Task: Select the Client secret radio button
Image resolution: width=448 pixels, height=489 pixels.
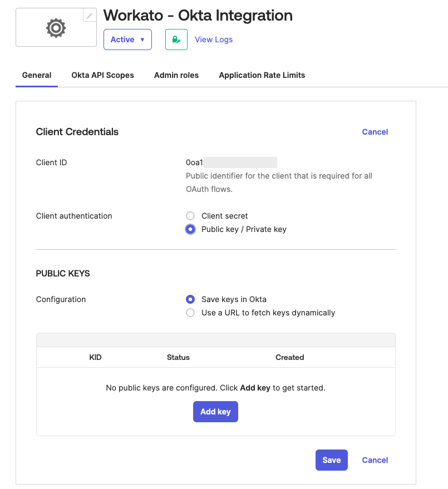Action: pos(190,216)
